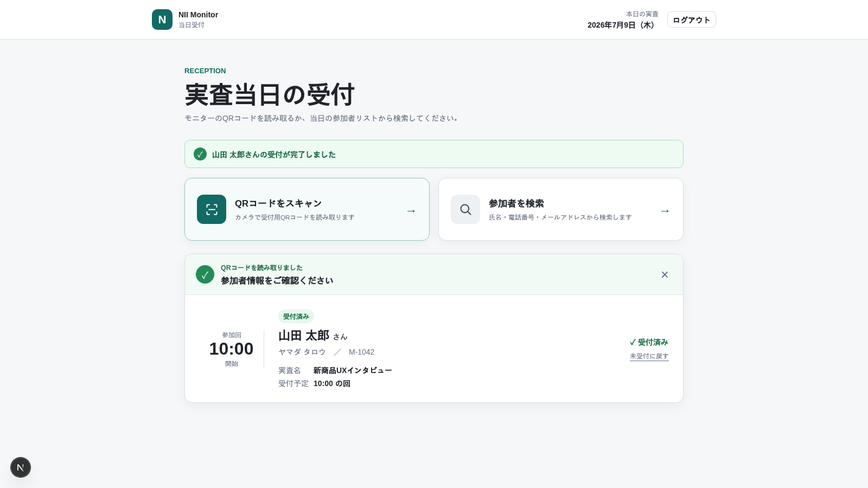Click the magnifier icon for participant search
868x488 pixels.
[465, 209]
